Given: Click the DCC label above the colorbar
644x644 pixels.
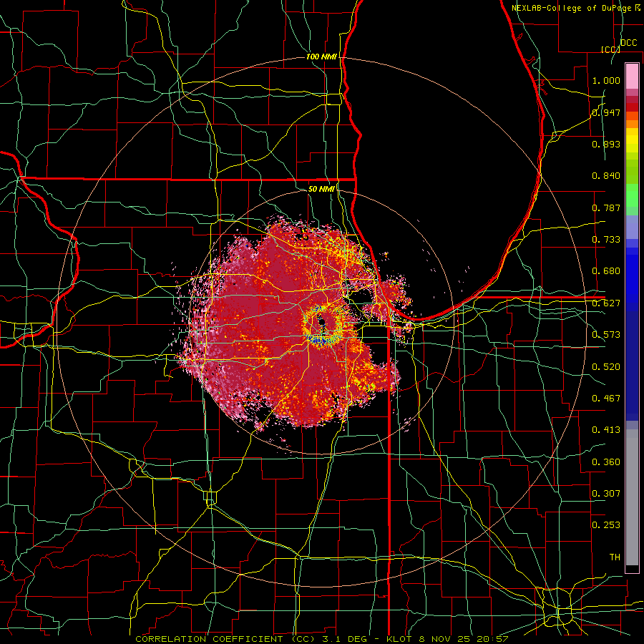Looking at the screenshot, I should (629, 43).
